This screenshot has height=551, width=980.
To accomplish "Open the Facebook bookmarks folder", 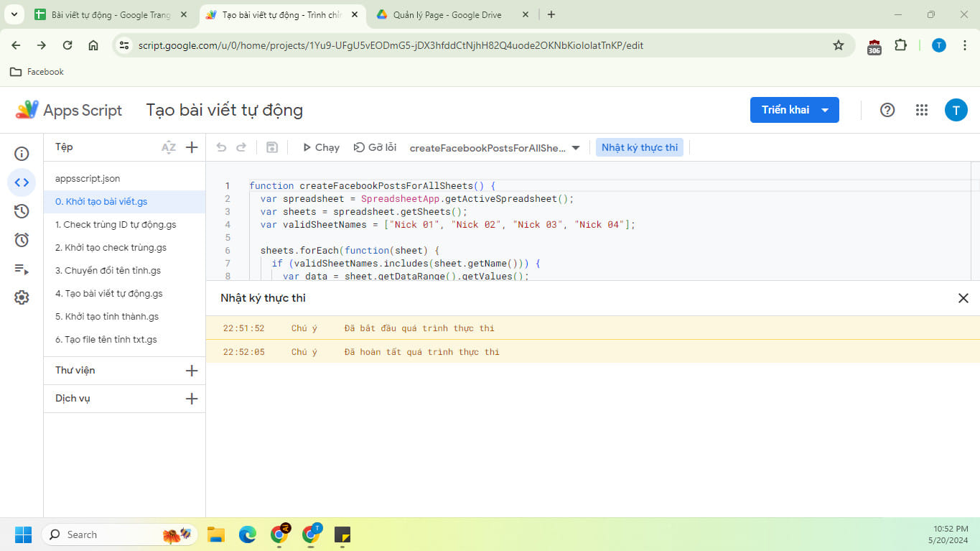I will click(37, 72).
